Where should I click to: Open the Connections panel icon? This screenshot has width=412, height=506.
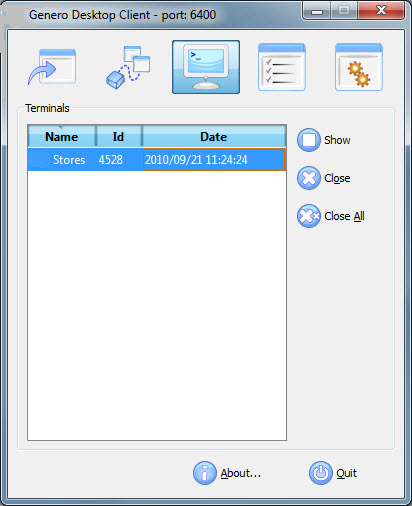(x=128, y=67)
